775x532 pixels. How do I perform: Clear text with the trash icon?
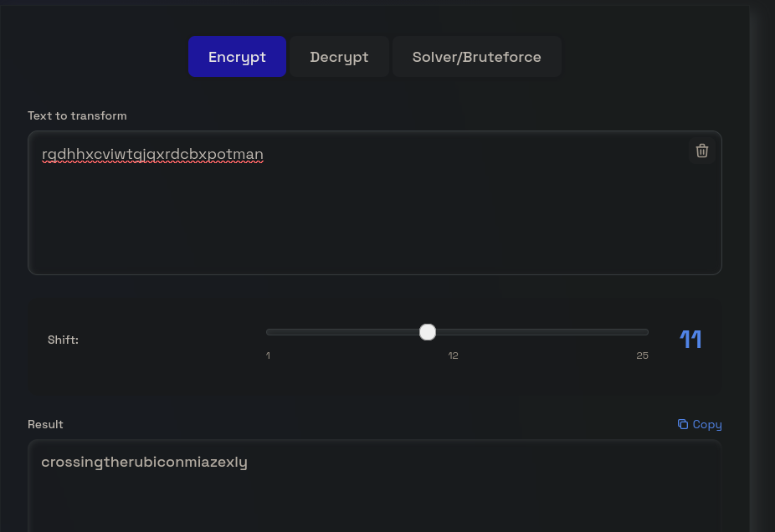(702, 151)
